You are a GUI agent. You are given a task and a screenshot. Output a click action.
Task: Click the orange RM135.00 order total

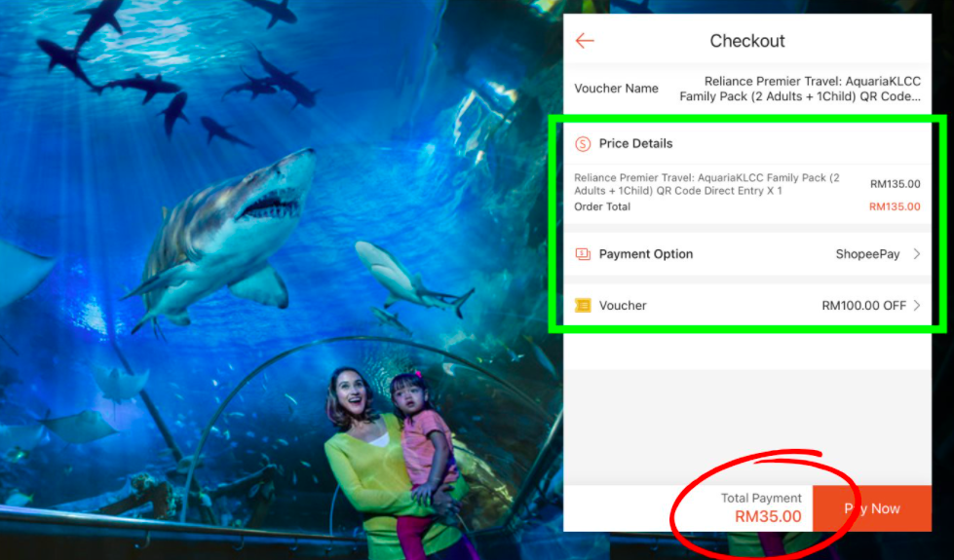pos(895,206)
